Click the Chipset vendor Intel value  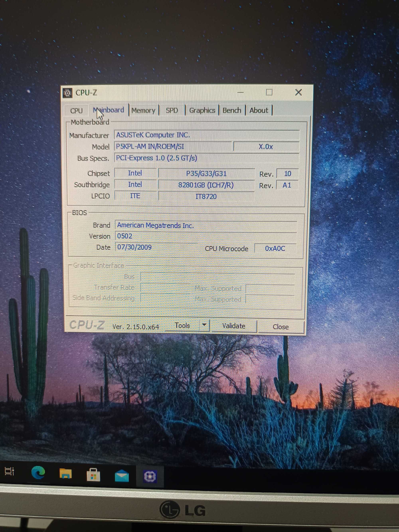click(135, 173)
